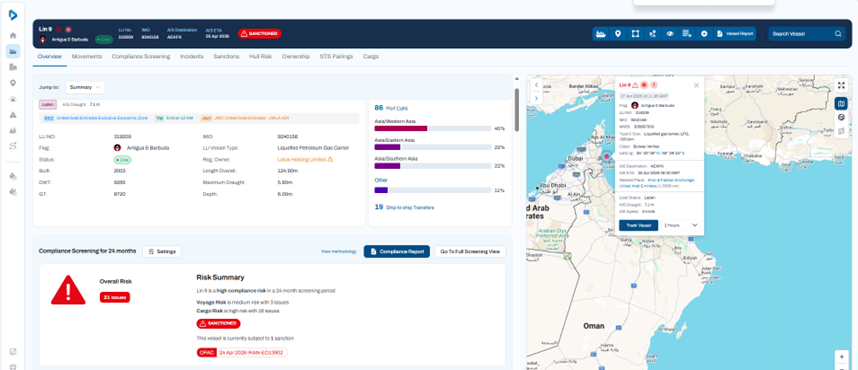The width and height of the screenshot is (858, 370).
Task: Click the application logo at top of sidebar
Action: 13,15
